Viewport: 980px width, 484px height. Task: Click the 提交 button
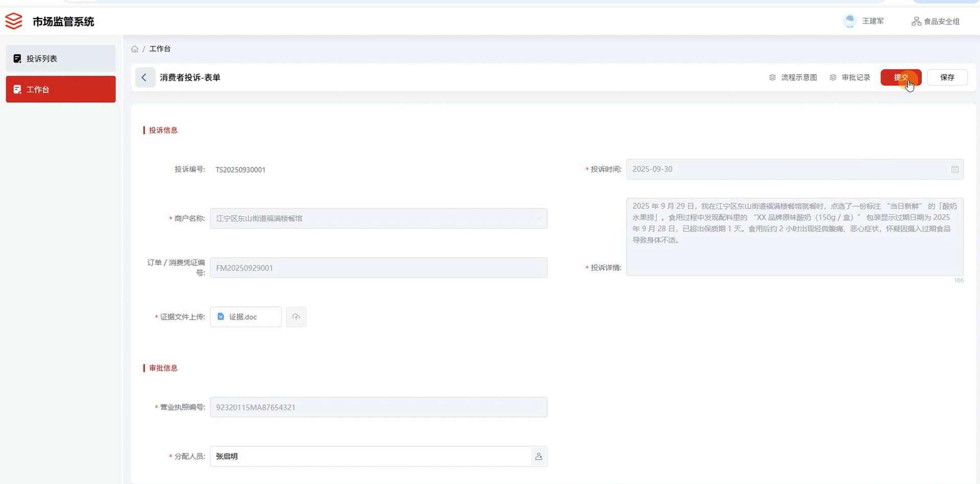click(x=900, y=78)
